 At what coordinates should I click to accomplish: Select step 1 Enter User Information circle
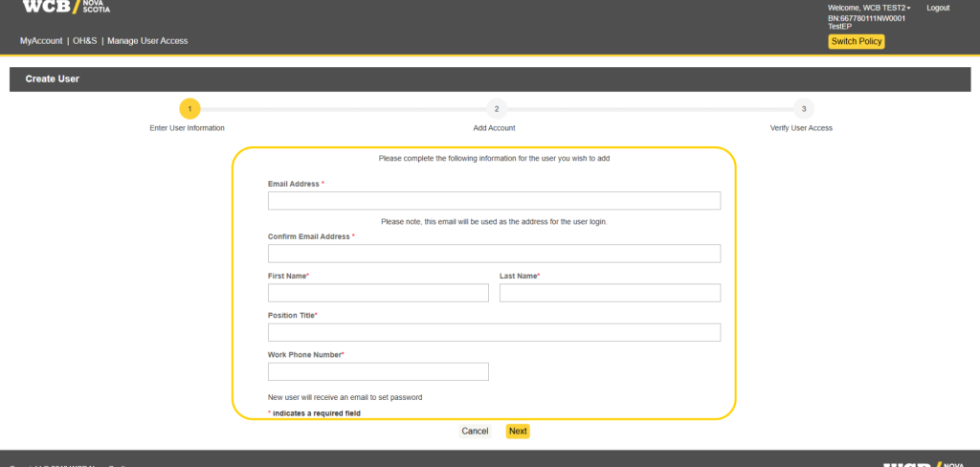click(x=190, y=109)
